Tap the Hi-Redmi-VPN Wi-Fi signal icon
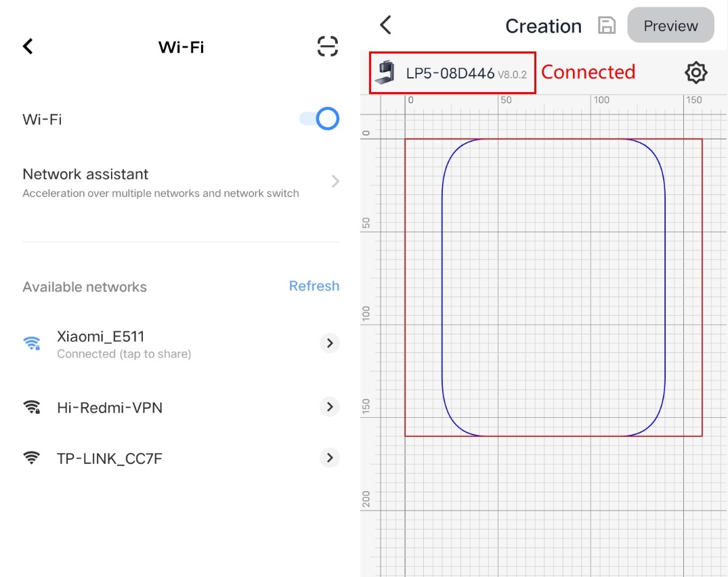 pyautogui.click(x=32, y=407)
